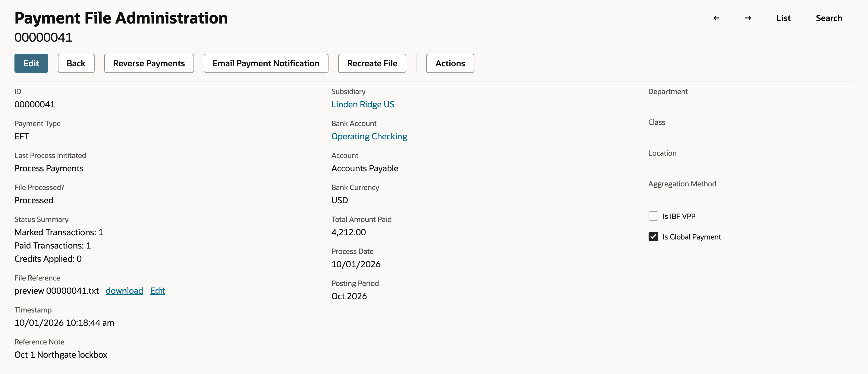Go to previous record with left arrow
Viewport: 868px width, 374px height.
coord(716,18)
